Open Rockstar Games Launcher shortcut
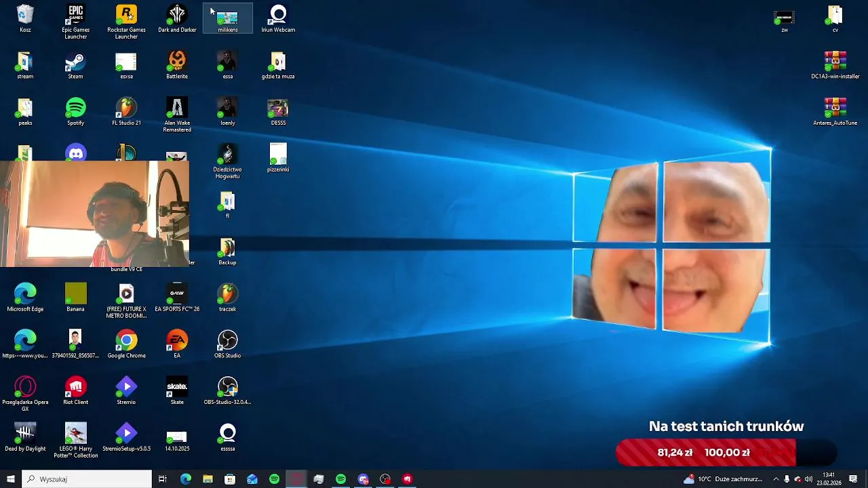868x488 pixels. pyautogui.click(x=126, y=22)
